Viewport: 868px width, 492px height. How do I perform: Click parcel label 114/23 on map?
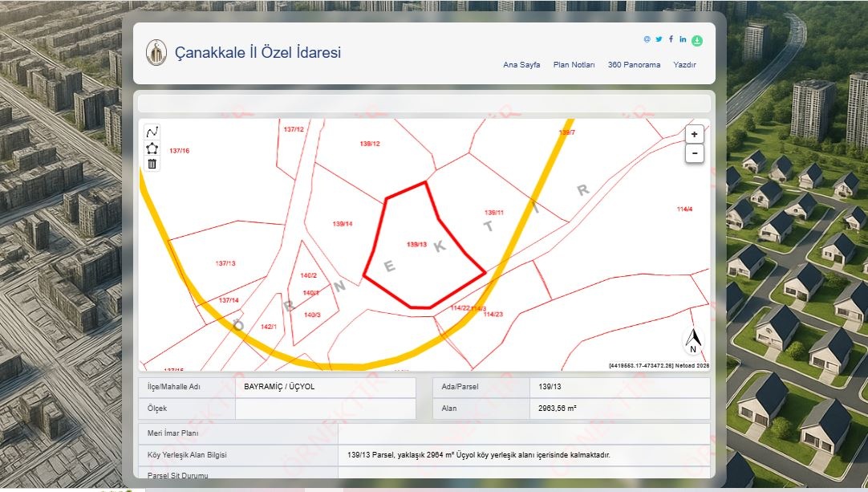(493, 314)
